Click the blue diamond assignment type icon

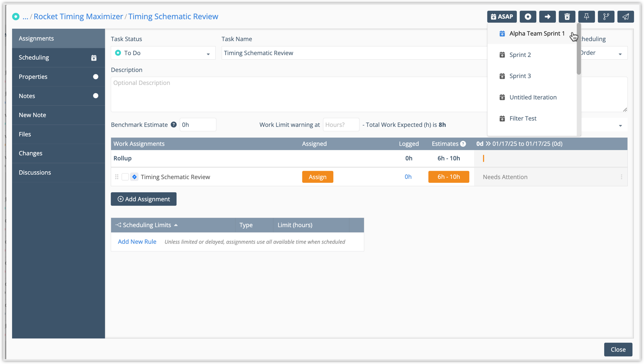(x=134, y=177)
